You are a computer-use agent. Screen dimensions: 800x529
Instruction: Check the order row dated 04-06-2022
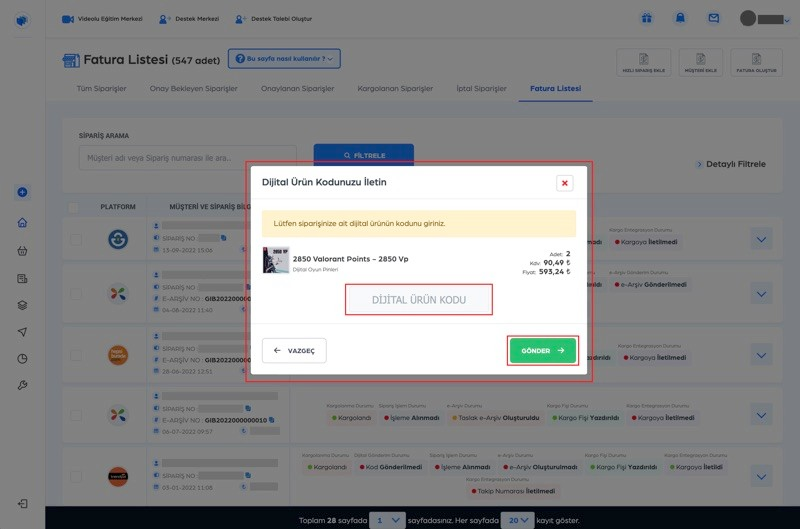coord(76,294)
